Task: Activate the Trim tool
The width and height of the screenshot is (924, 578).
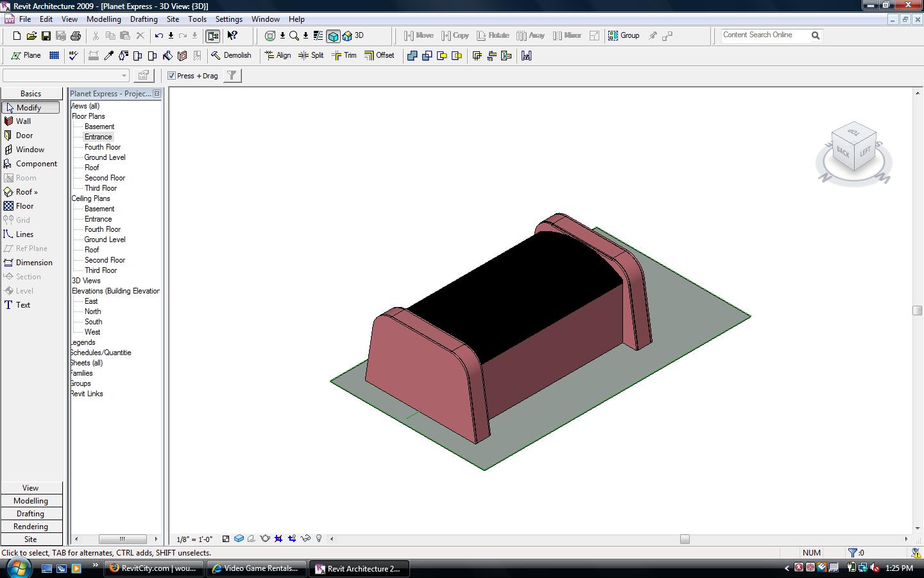Action: 344,56
